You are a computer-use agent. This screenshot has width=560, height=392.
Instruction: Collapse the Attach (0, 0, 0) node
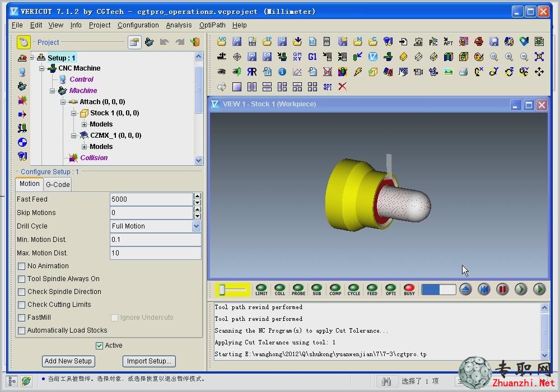pyautogui.click(x=63, y=102)
